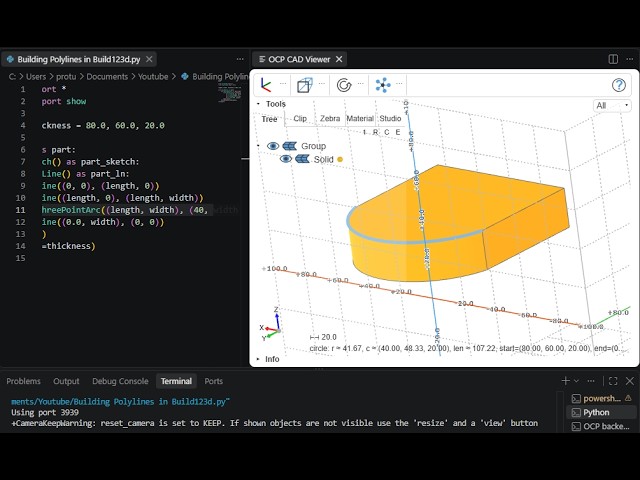Click the orientation axes gizmo in viewer
This screenshot has width=640, height=480.
[x=271, y=324]
